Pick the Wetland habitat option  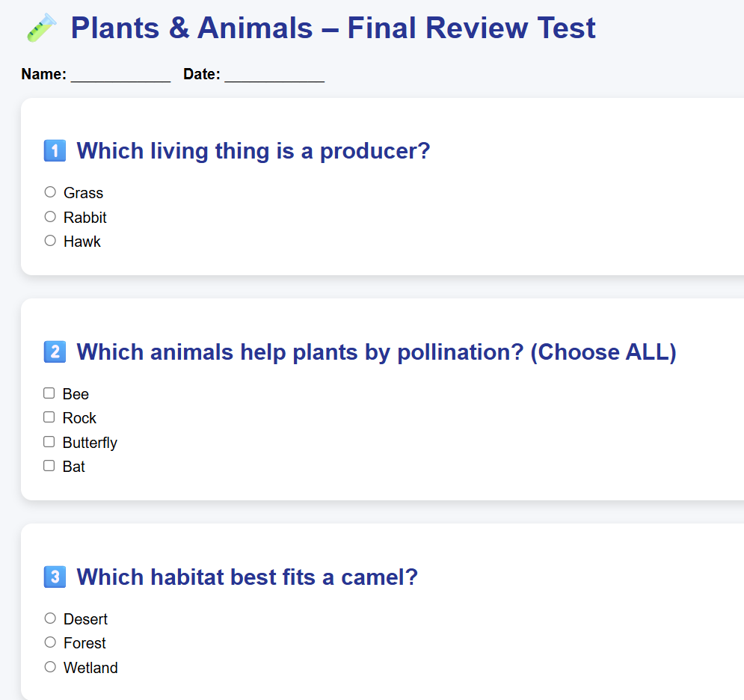click(x=50, y=667)
